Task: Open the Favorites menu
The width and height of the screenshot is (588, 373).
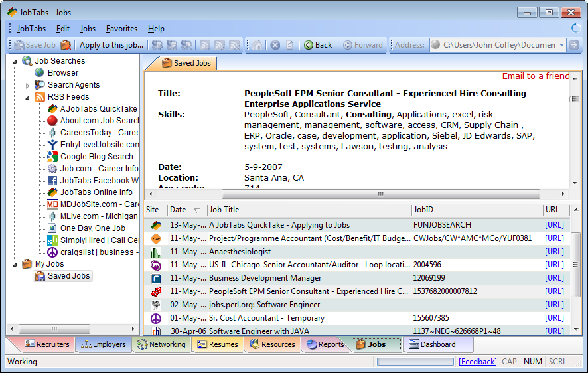Action: (x=121, y=29)
